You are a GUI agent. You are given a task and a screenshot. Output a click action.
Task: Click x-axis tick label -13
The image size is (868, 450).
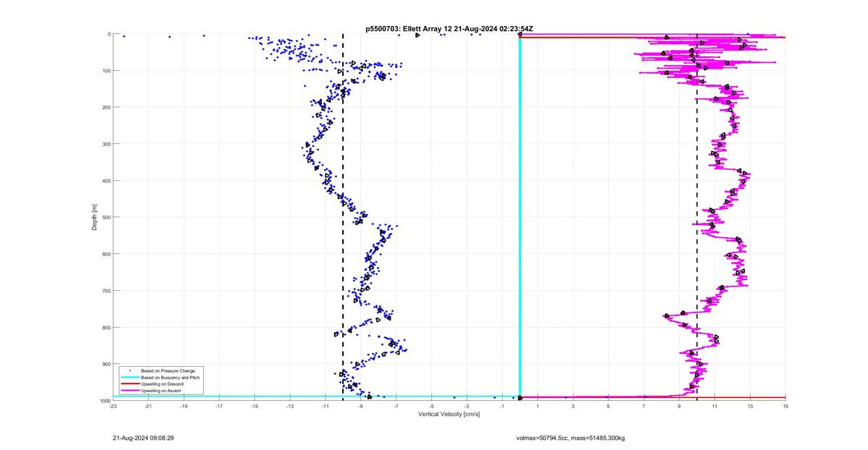[290, 406]
